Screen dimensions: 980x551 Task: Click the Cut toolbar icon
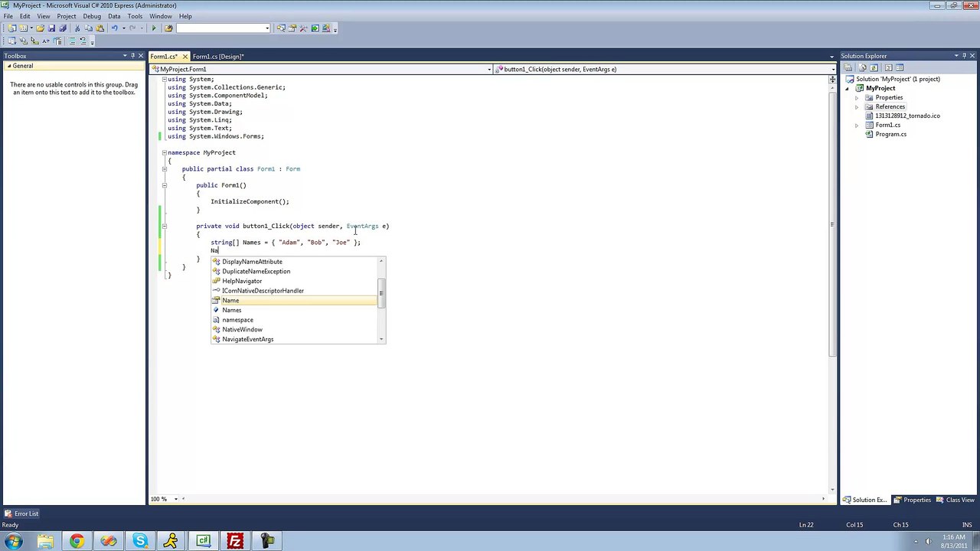click(x=77, y=28)
